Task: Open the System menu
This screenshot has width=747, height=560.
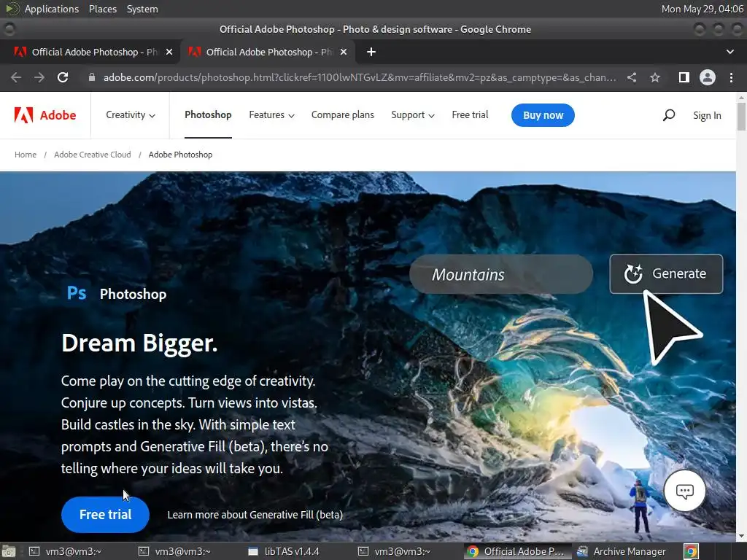Action: [142, 9]
